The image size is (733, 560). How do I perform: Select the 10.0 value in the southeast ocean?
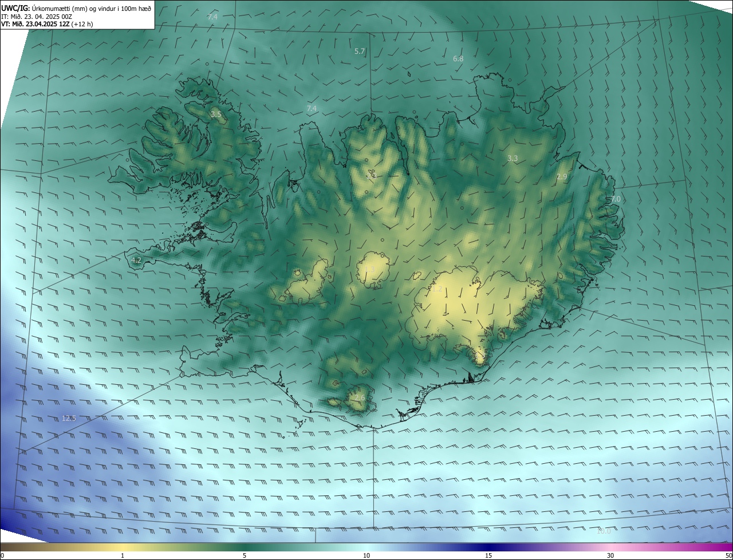[604, 531]
